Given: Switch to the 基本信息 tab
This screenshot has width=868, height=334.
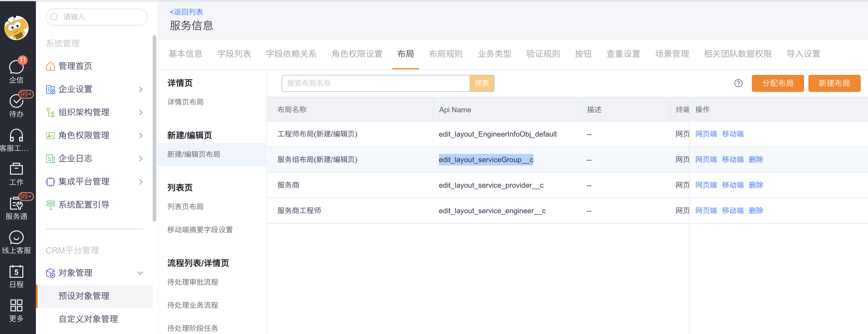Looking at the screenshot, I should pos(185,54).
